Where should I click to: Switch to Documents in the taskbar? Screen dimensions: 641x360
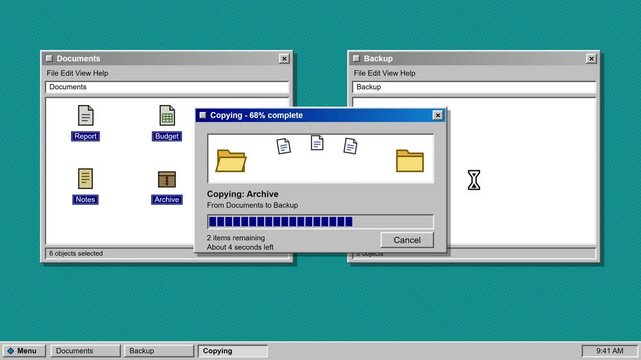[x=85, y=351]
